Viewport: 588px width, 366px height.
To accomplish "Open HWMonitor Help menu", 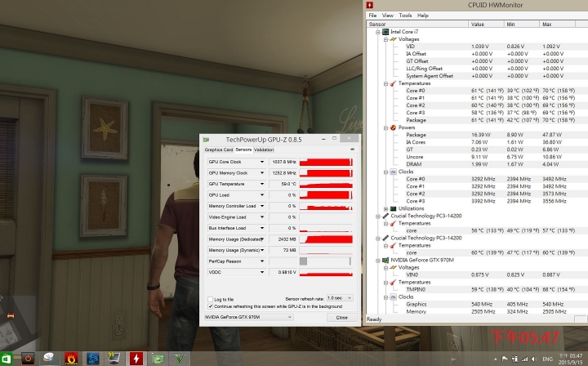I will (423, 16).
